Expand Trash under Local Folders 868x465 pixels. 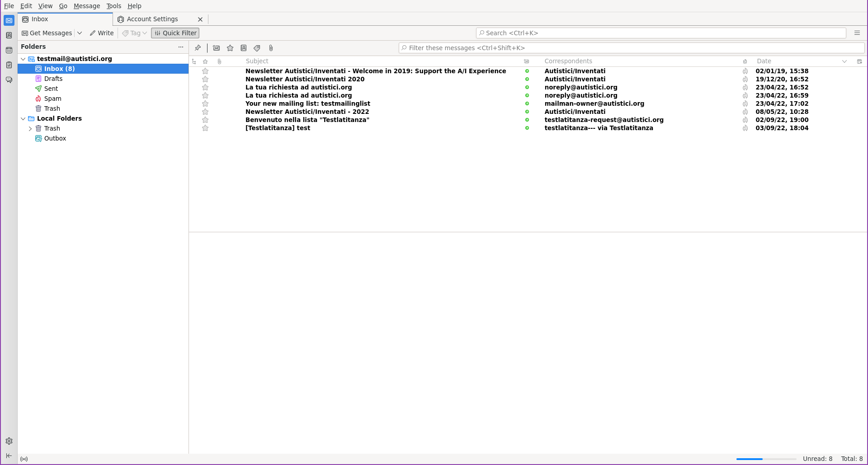click(31, 128)
